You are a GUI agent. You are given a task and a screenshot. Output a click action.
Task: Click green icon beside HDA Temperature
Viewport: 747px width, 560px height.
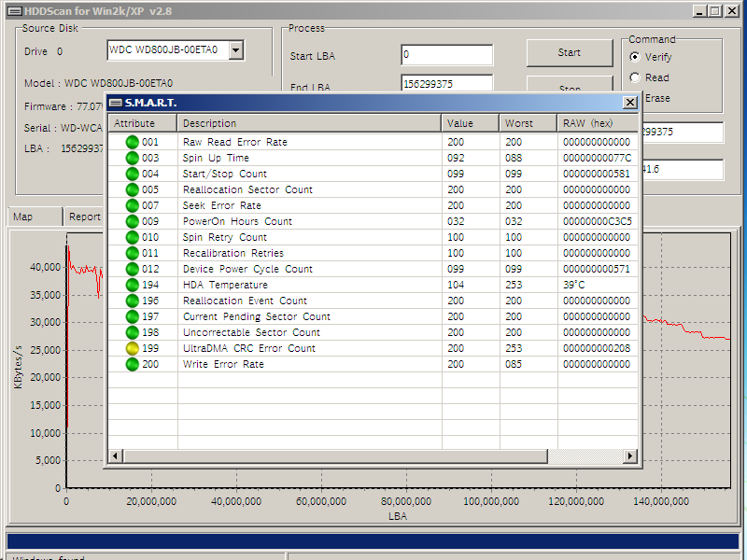[x=133, y=285]
